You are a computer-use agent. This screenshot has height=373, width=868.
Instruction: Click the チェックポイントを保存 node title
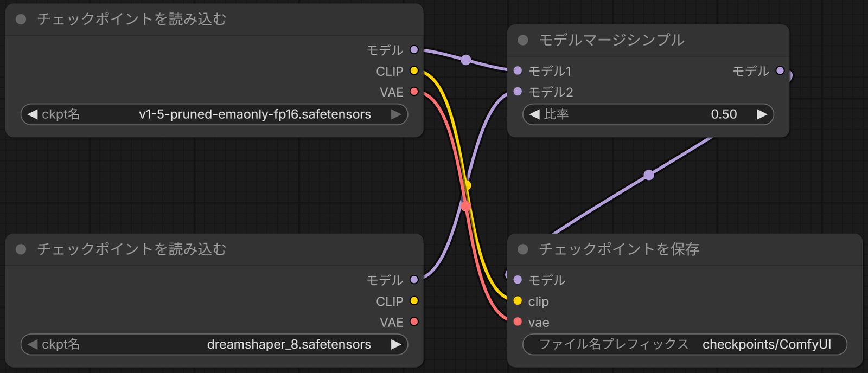pos(619,249)
